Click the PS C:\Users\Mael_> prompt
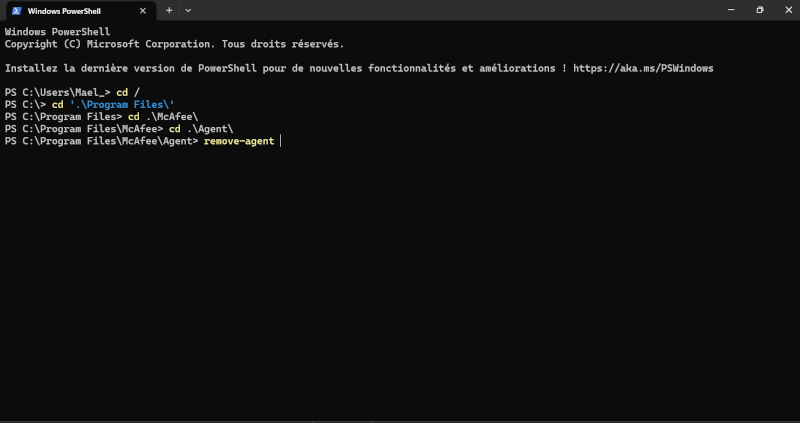The image size is (800, 423). click(x=57, y=92)
